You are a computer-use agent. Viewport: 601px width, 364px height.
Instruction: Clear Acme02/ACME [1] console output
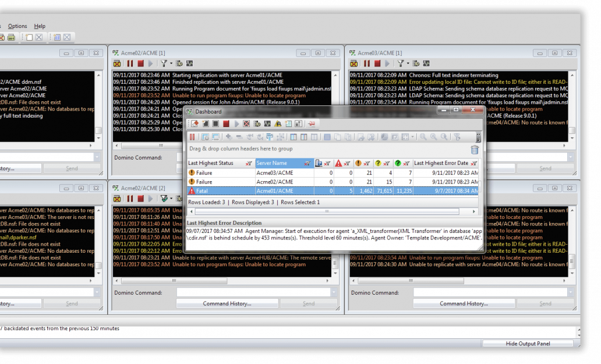tap(117, 63)
